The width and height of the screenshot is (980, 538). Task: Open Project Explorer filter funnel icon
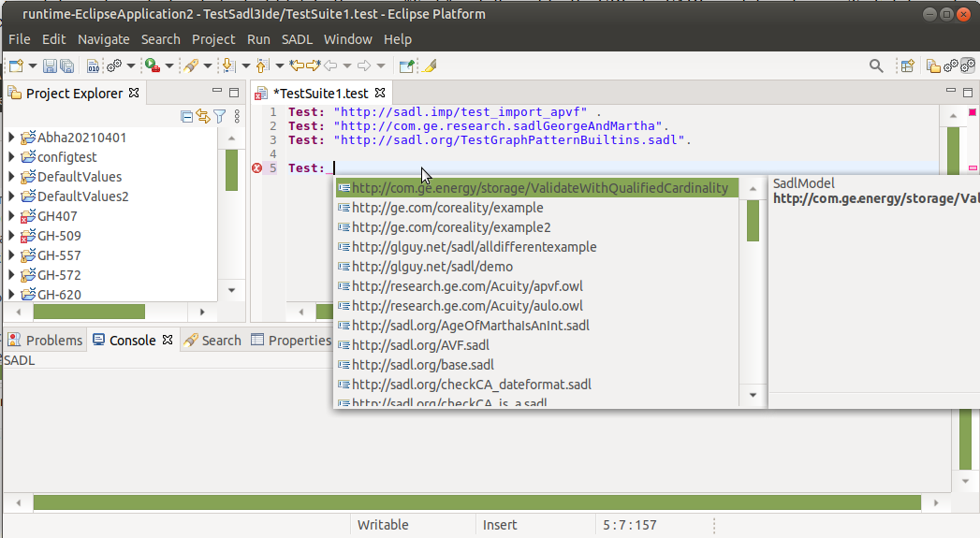click(x=219, y=116)
